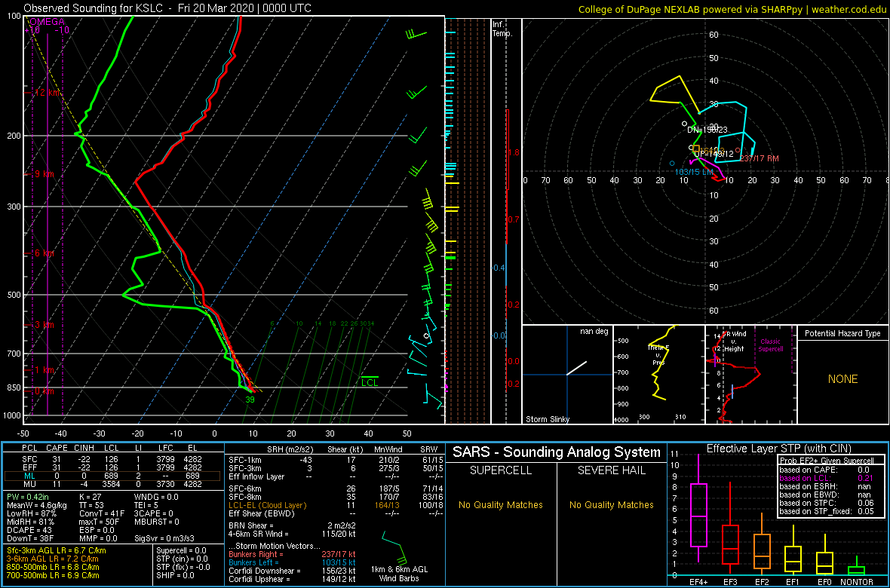Image resolution: width=890 pixels, height=588 pixels.
Task: Click No Quality Matches under SEVERE HAIL
Action: (x=611, y=504)
